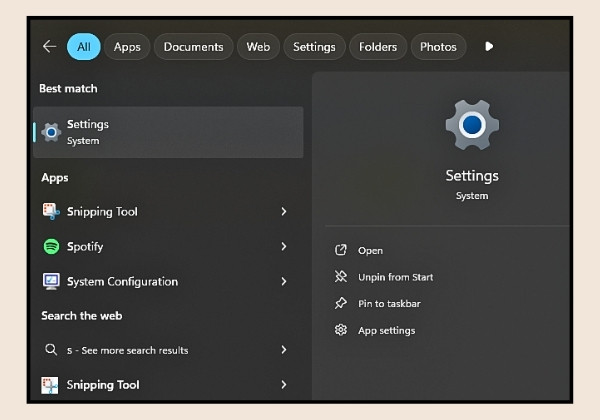This screenshot has height=420, width=600.
Task: Expand the Snipping Tool web result chevron
Action: 284,384
